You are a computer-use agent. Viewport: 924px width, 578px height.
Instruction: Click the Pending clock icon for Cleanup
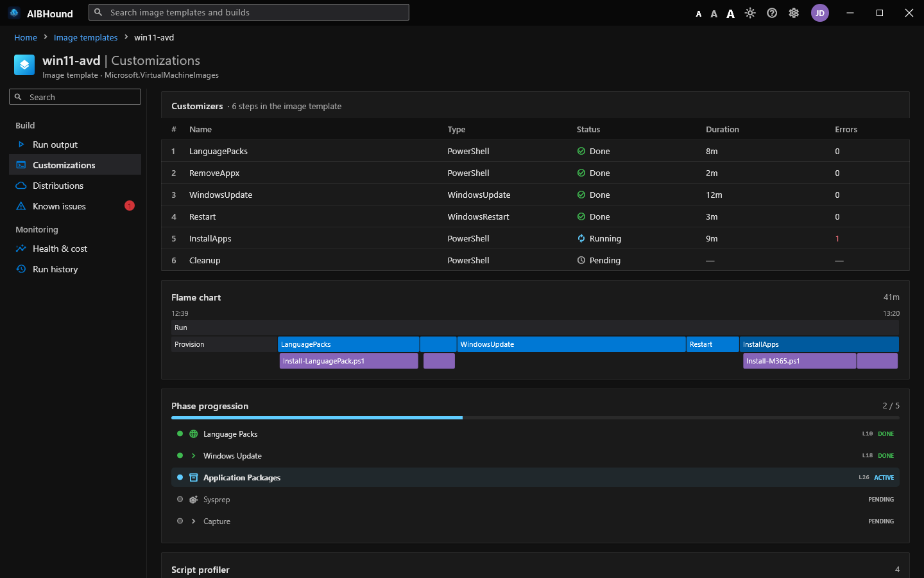click(x=581, y=260)
